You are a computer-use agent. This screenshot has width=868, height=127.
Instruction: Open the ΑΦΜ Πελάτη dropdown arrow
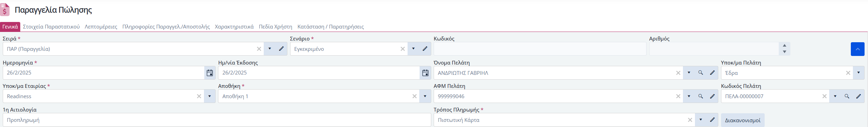(x=689, y=96)
